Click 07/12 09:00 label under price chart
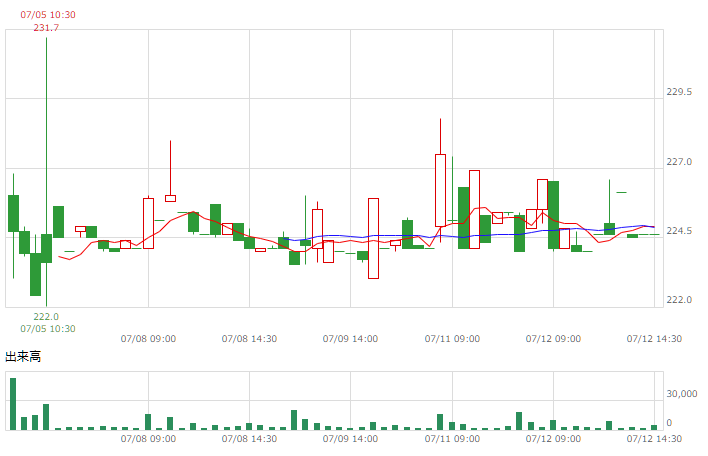The height and width of the screenshot is (456, 708). [553, 339]
